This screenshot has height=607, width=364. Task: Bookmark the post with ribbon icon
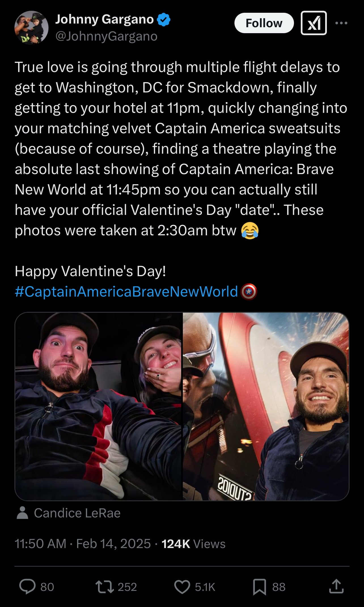tap(259, 587)
